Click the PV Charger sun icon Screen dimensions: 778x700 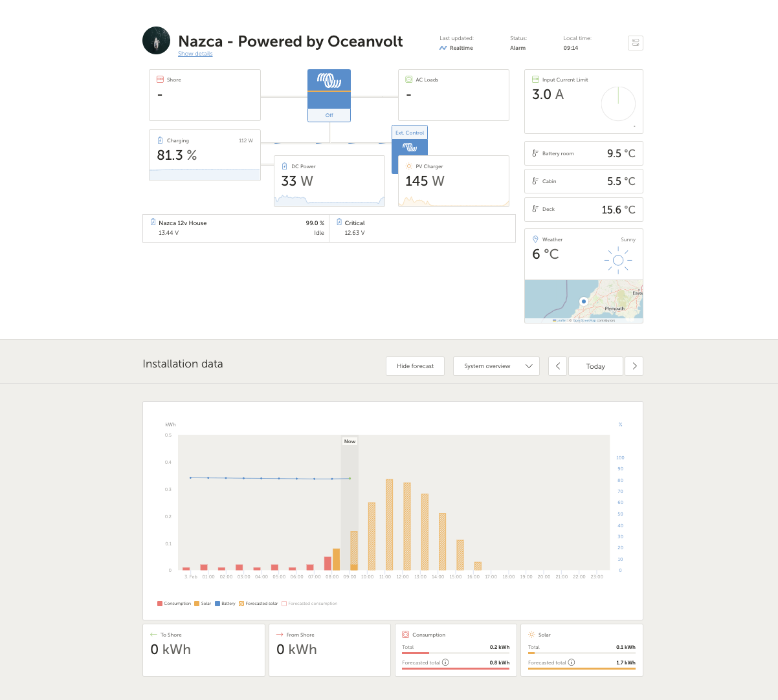pyautogui.click(x=409, y=166)
